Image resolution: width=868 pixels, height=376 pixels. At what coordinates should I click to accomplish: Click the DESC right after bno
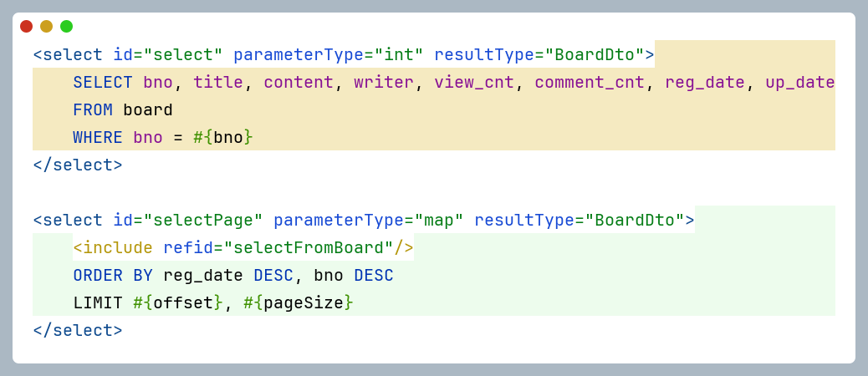(374, 276)
